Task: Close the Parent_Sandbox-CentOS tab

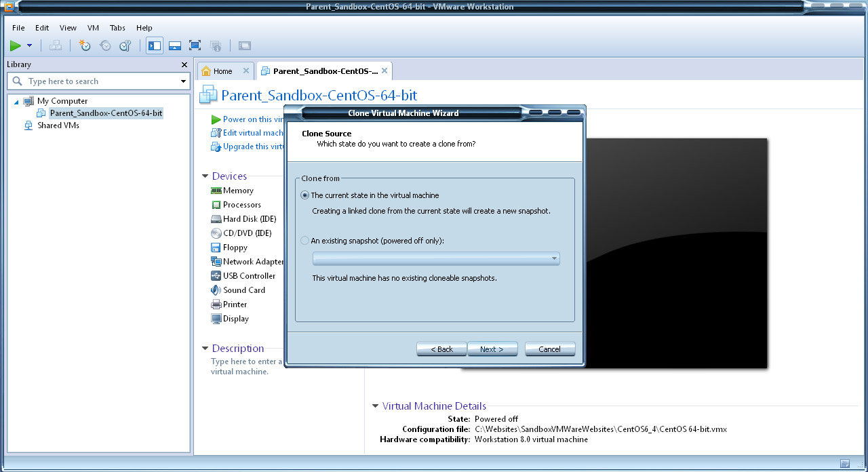Action: (384, 71)
